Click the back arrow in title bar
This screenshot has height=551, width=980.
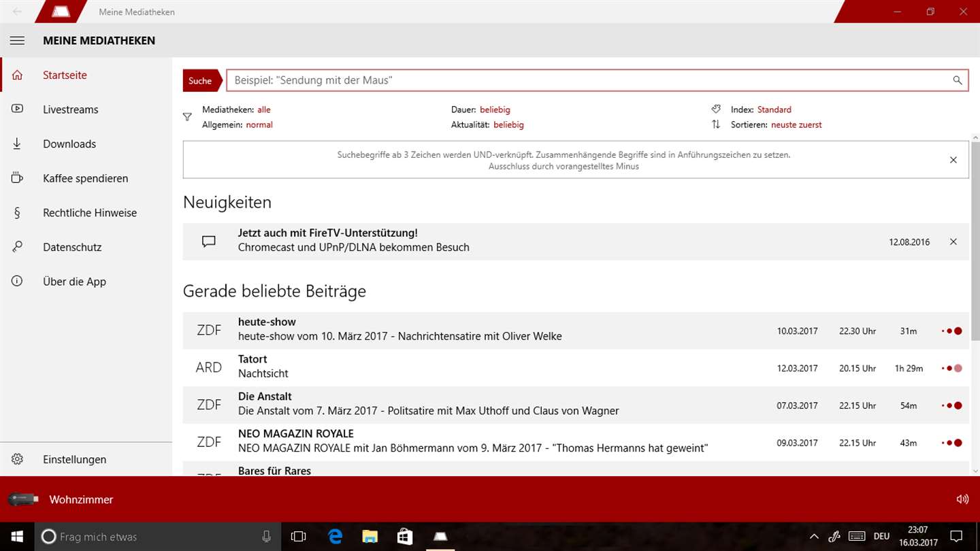tap(17, 12)
